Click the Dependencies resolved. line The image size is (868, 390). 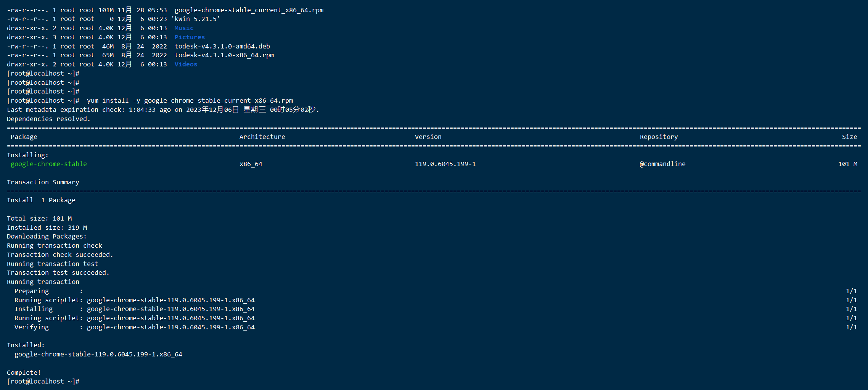point(48,119)
